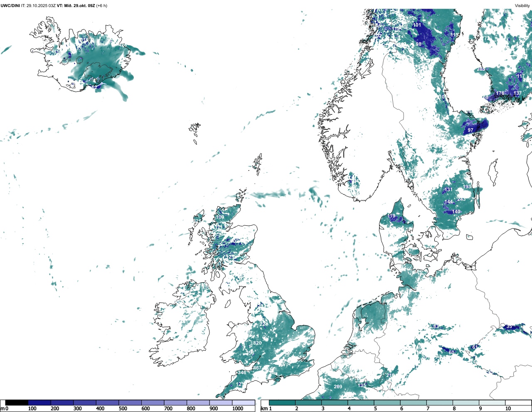Click the '100' value over northern Scotland
Screen dimensions: 532x412
(220, 217)
